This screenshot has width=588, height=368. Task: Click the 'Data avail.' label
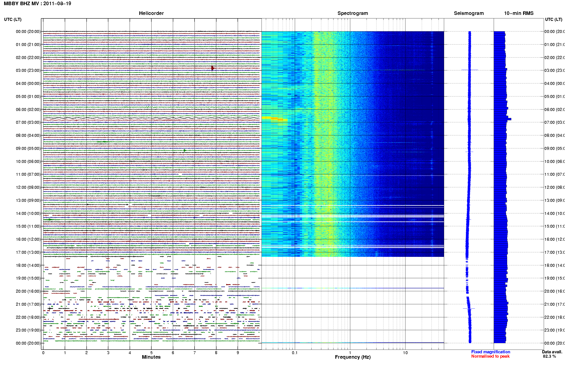pyautogui.click(x=552, y=352)
